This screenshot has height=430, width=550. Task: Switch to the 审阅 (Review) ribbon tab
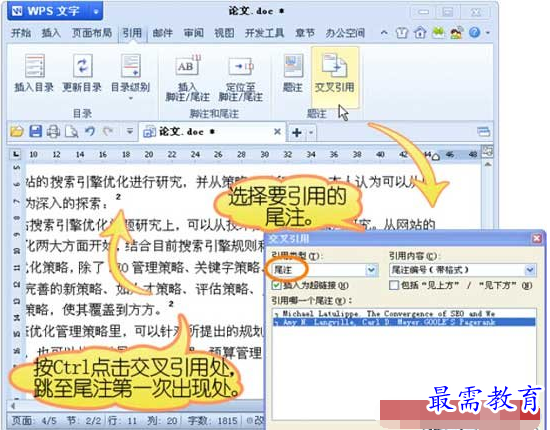pos(194,33)
